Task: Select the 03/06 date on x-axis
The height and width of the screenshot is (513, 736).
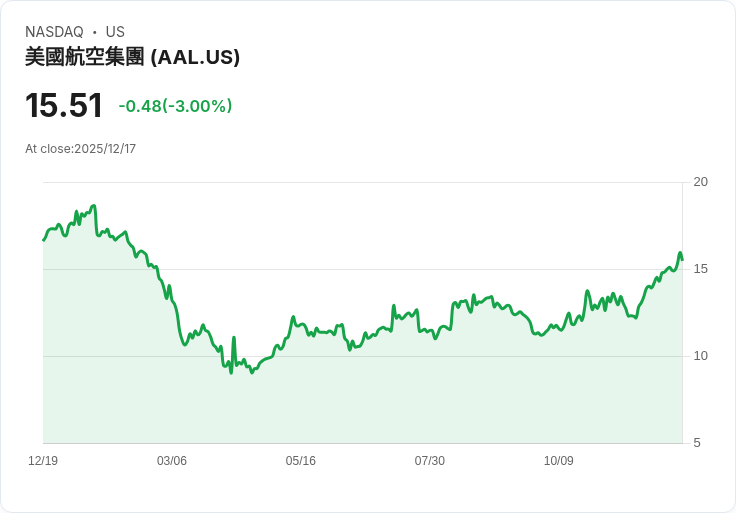Action: (x=172, y=461)
